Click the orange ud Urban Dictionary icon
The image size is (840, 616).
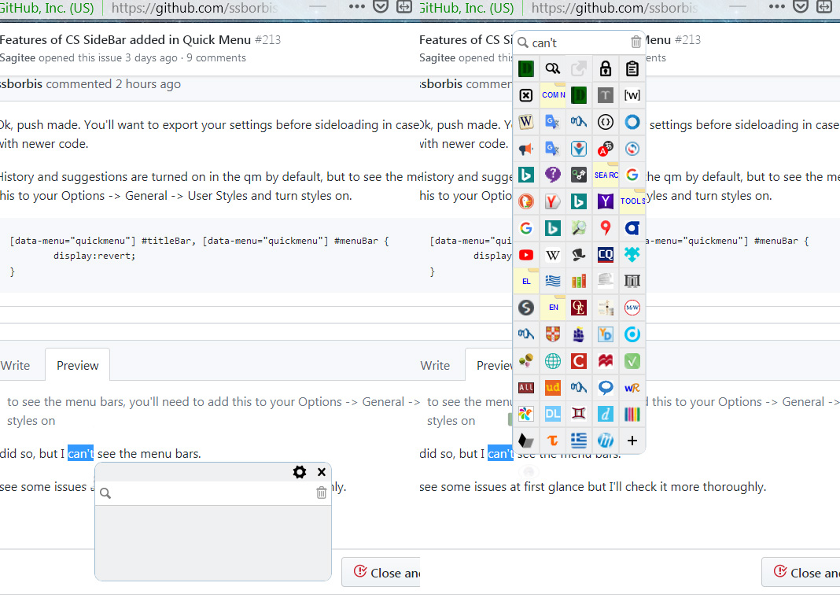click(552, 387)
